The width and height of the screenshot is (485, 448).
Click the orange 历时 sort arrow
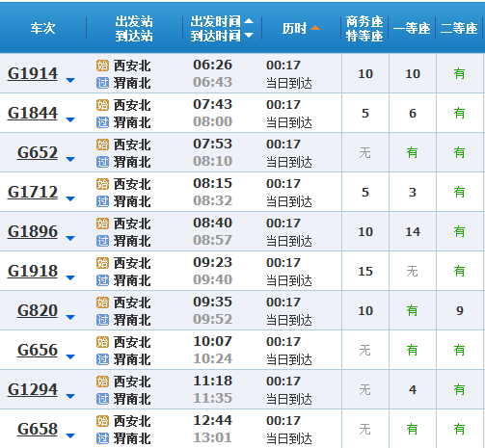tap(315, 28)
